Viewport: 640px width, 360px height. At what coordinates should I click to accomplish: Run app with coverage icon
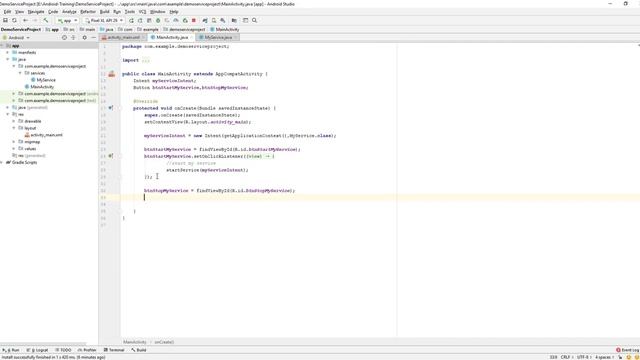coord(167,20)
